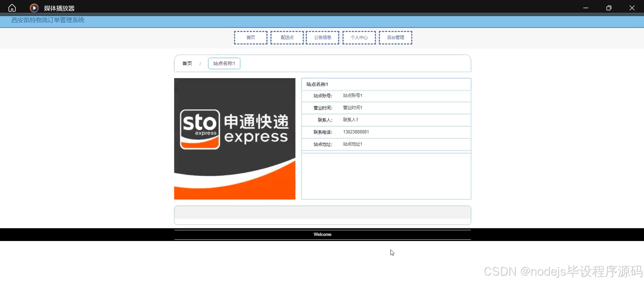Restore down the media player window
The height and width of the screenshot is (282, 644).
[x=609, y=8]
